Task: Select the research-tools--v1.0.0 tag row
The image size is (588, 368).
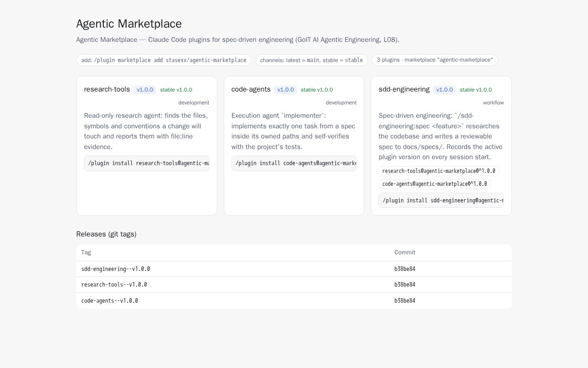Action: point(294,285)
